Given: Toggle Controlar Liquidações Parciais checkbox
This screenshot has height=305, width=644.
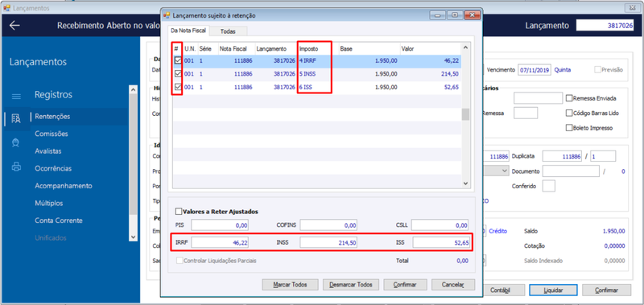Looking at the screenshot, I should (x=179, y=260).
